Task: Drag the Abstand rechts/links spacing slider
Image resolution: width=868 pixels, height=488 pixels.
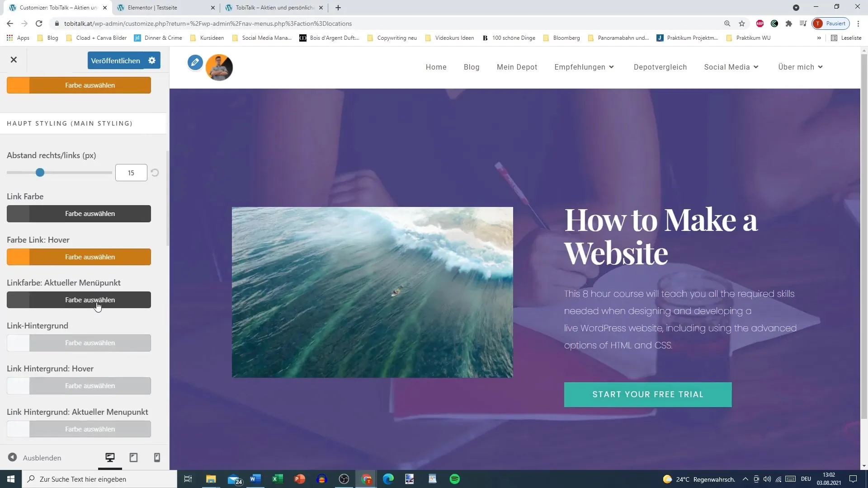Action: [40, 173]
